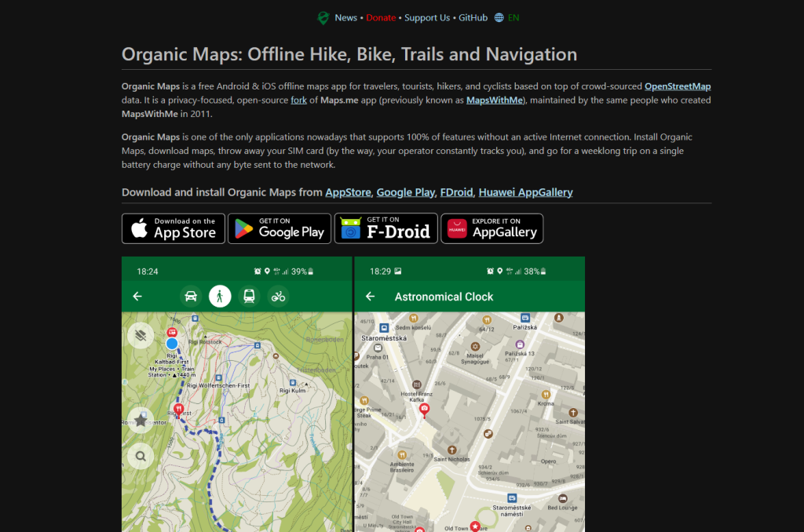
Task: Open the GitHub header link
Action: click(x=473, y=17)
